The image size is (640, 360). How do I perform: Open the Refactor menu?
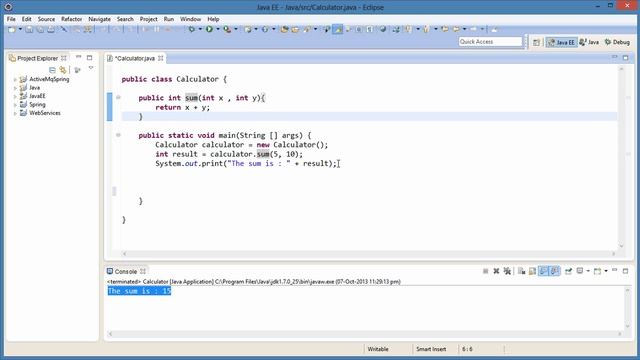[71, 19]
